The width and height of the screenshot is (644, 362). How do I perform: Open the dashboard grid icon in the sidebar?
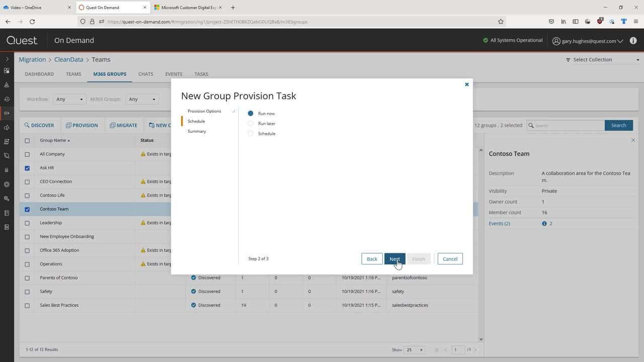click(7, 70)
